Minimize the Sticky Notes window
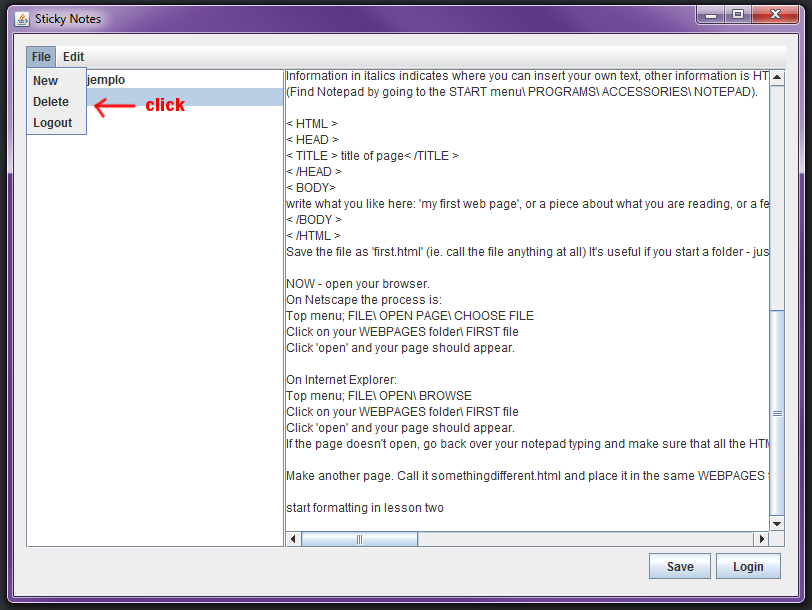 point(711,14)
